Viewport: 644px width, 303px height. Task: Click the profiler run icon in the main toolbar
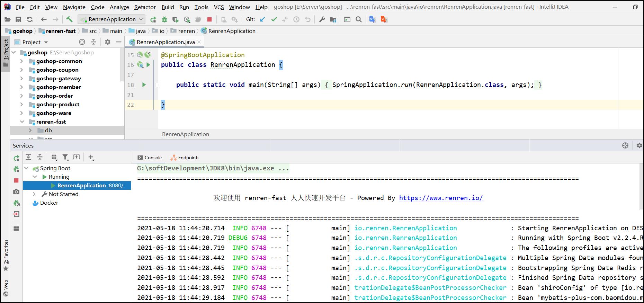coord(187,19)
